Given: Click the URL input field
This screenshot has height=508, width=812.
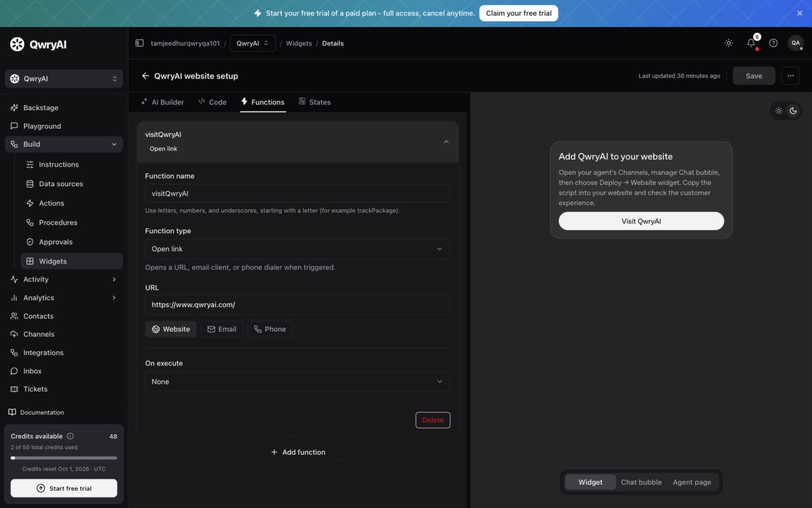Looking at the screenshot, I should (x=297, y=305).
